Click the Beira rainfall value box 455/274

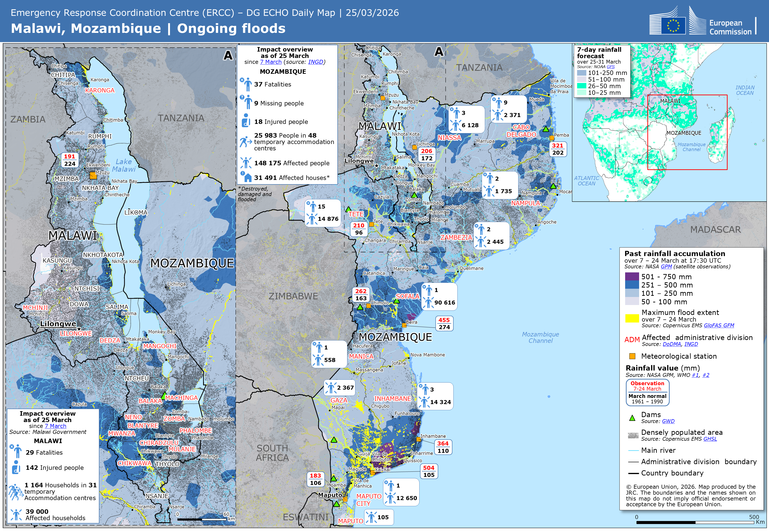pos(444,324)
